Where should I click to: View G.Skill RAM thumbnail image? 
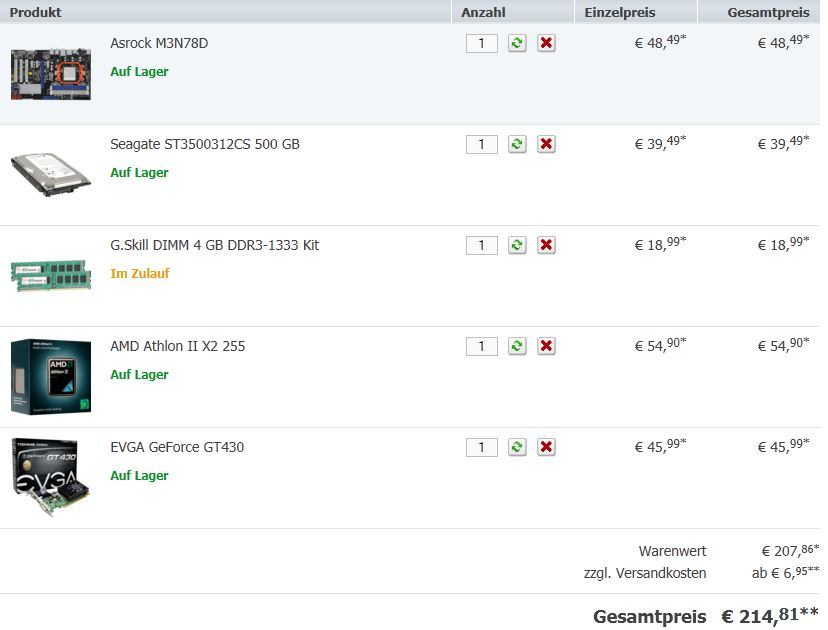pyautogui.click(x=51, y=275)
